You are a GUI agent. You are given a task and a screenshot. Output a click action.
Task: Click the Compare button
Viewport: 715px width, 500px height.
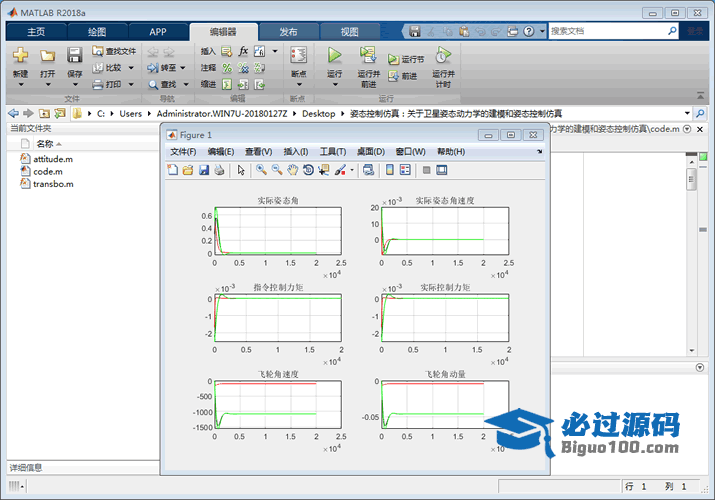(108, 68)
